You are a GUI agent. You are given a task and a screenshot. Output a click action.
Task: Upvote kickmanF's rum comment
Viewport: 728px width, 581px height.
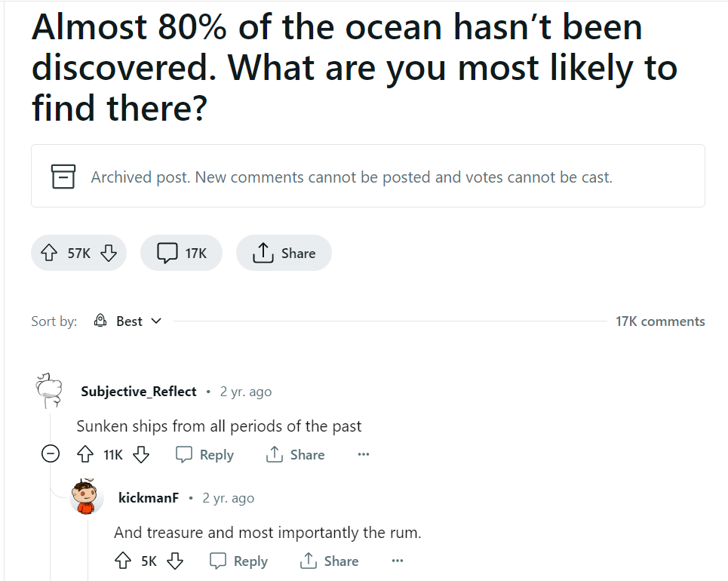123,561
